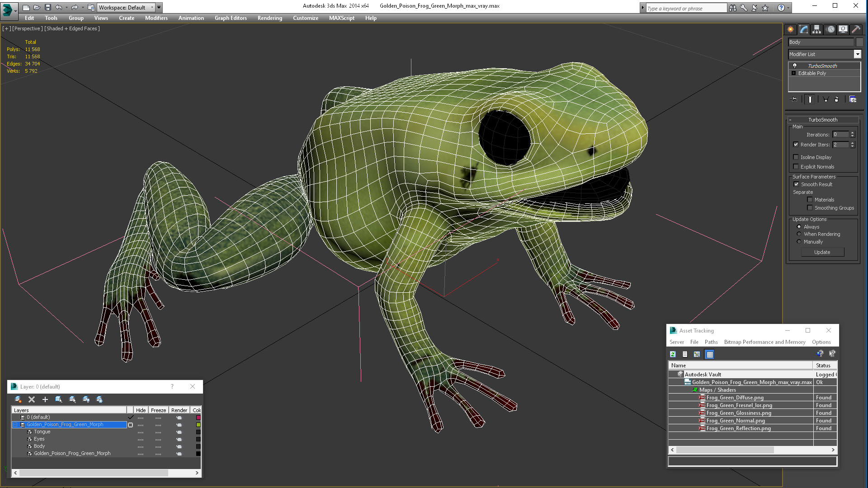Click the Pin Stack icon

point(794,99)
